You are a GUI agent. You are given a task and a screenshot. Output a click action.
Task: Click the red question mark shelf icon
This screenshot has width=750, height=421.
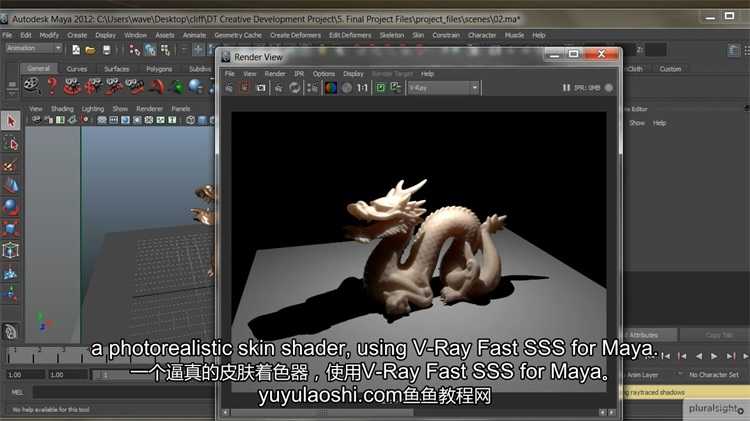pyautogui.click(x=52, y=86)
